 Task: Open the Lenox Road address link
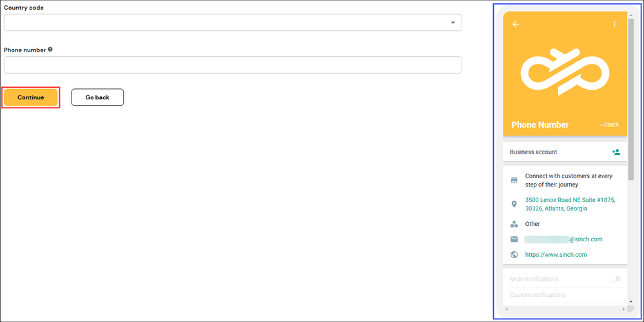click(570, 204)
